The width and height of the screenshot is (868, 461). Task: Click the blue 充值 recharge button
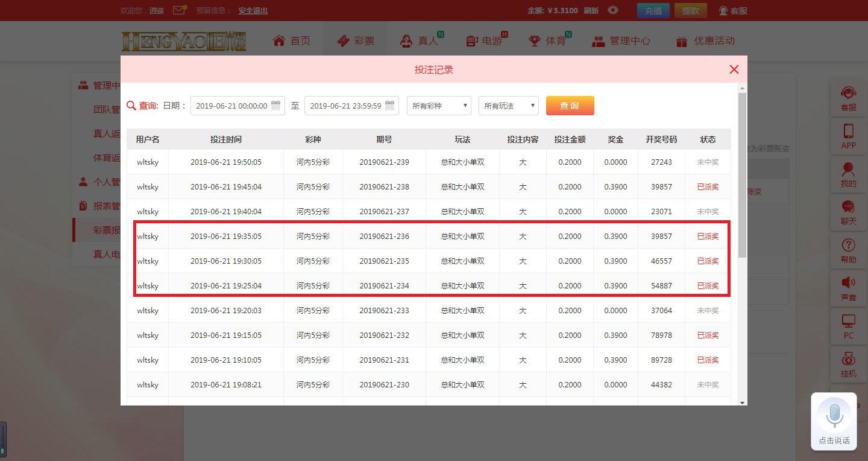pyautogui.click(x=653, y=10)
